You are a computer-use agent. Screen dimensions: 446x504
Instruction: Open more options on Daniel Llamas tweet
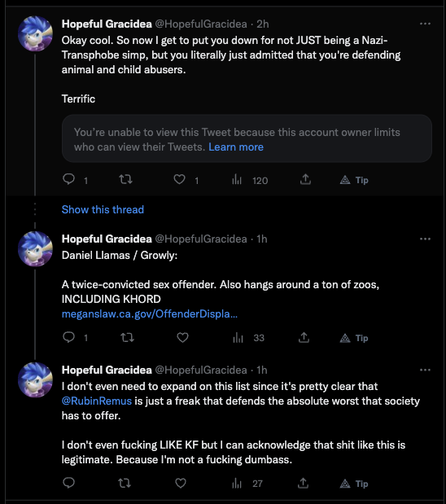click(425, 239)
